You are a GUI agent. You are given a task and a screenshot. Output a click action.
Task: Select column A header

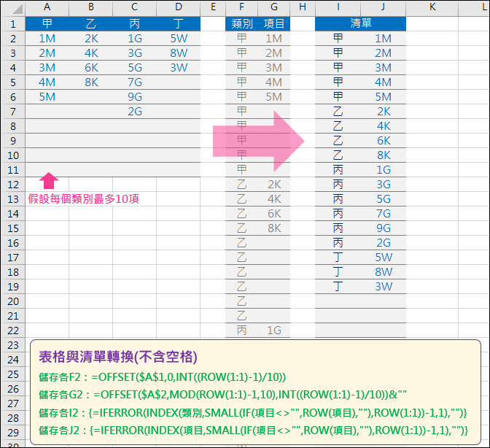pyautogui.click(x=47, y=8)
